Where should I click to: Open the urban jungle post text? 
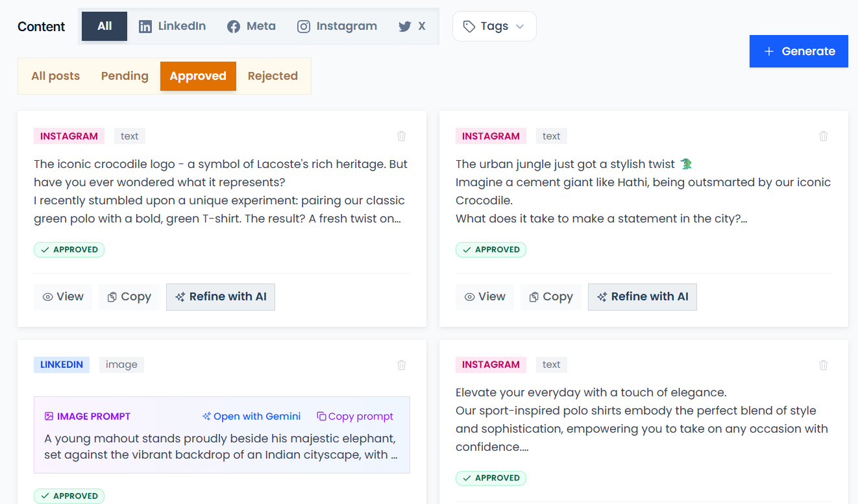point(643,191)
